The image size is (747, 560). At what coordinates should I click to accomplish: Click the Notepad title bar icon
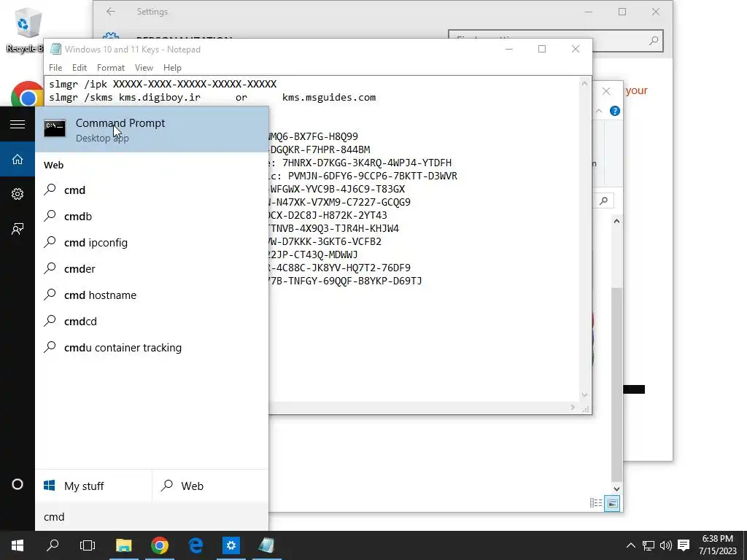pos(55,49)
